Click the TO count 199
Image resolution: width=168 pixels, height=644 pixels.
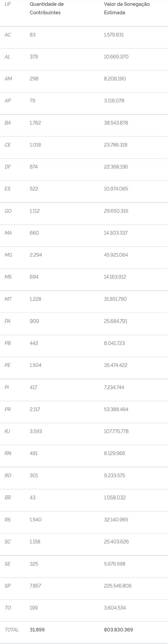click(34, 608)
